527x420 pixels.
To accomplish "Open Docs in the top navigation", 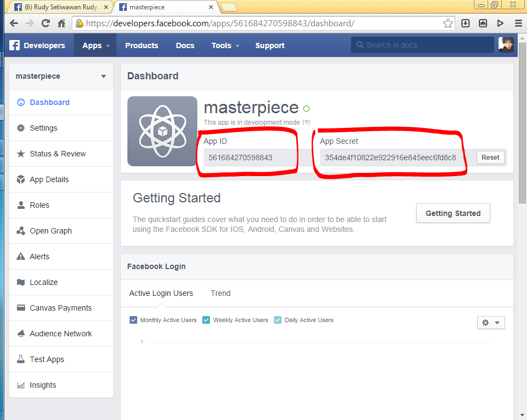I will click(185, 45).
